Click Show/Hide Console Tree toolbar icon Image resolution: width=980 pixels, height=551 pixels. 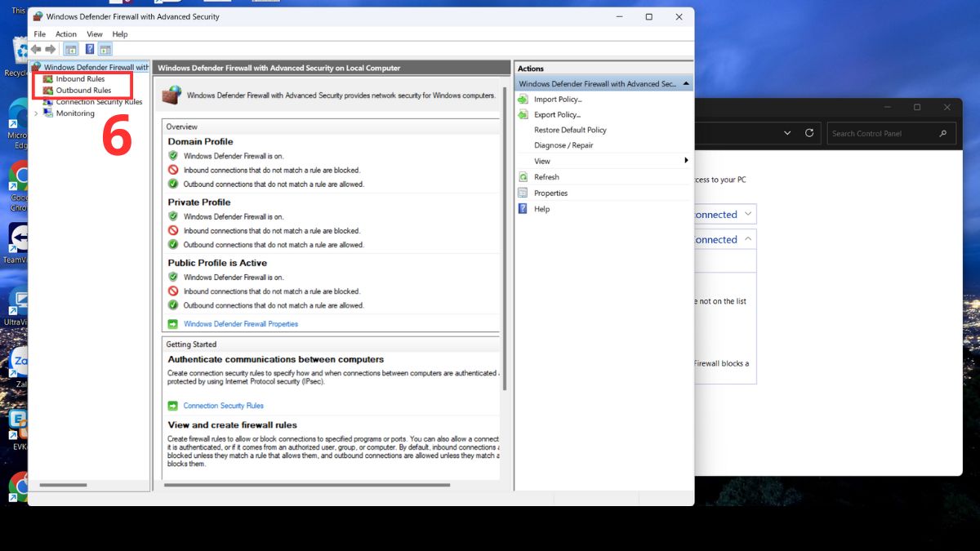[x=71, y=49]
